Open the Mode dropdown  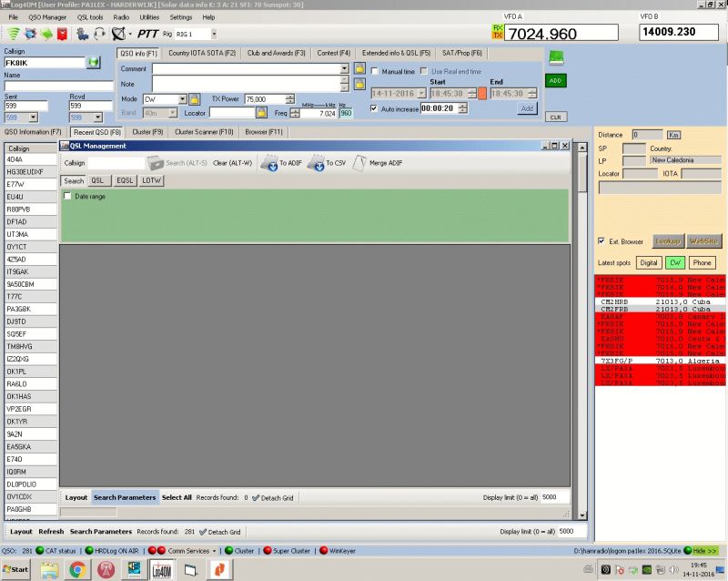tap(183, 99)
